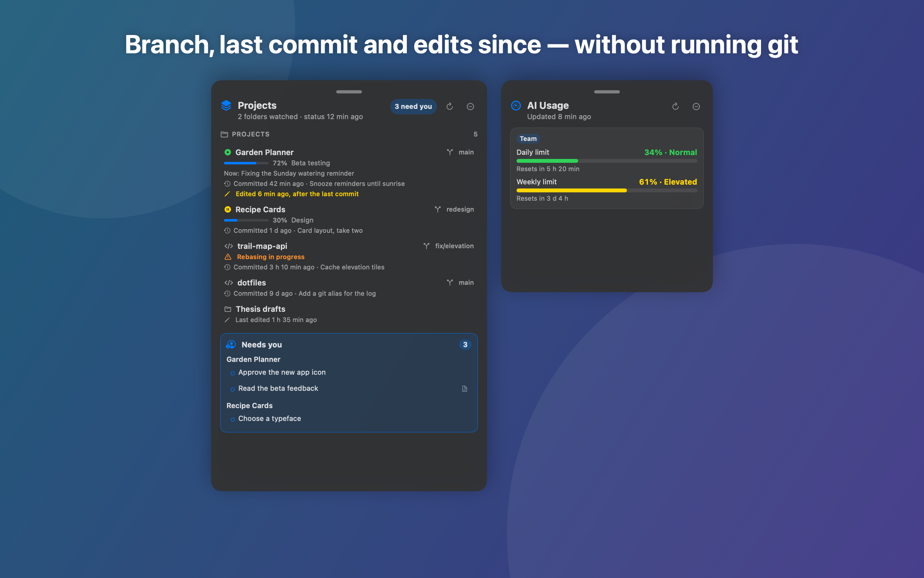Click the branch icon next to redesign
The width and height of the screenshot is (924, 578).
[438, 209]
